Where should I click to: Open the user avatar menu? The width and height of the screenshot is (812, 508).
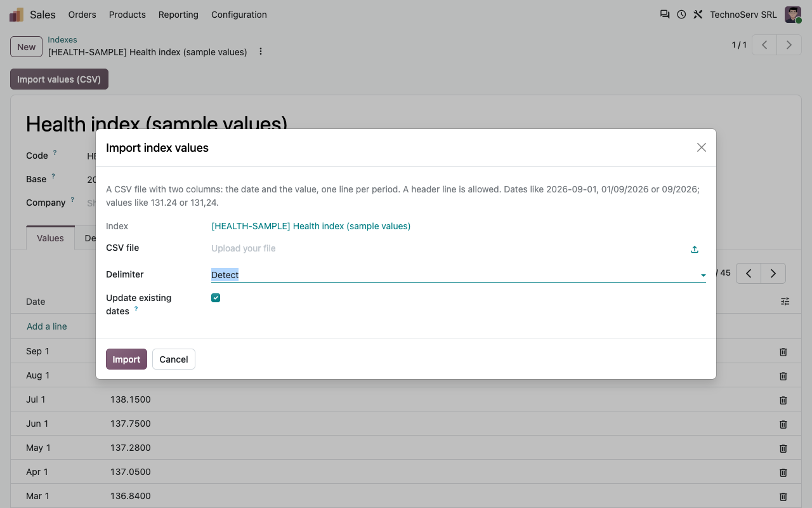point(793,15)
